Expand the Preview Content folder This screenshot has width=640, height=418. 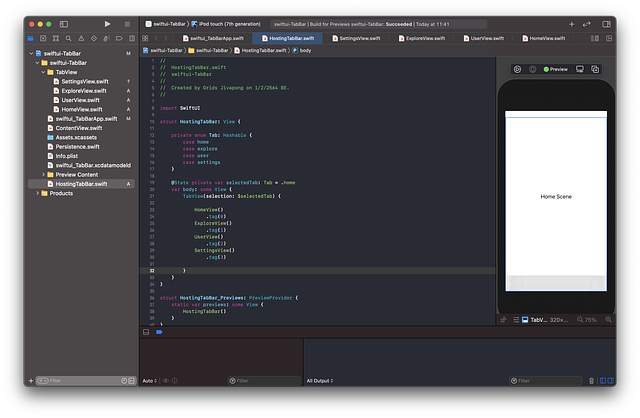(43, 175)
